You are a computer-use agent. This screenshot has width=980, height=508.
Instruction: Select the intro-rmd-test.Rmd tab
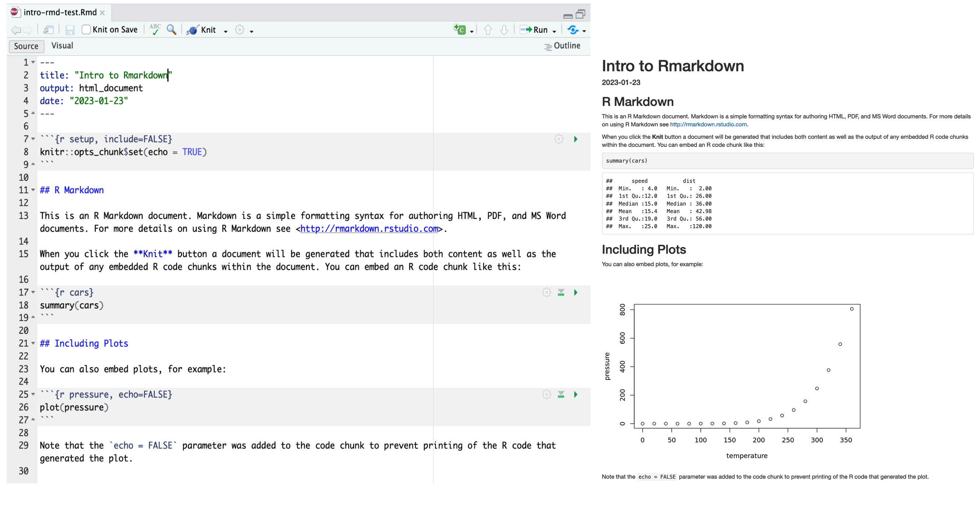coord(60,12)
